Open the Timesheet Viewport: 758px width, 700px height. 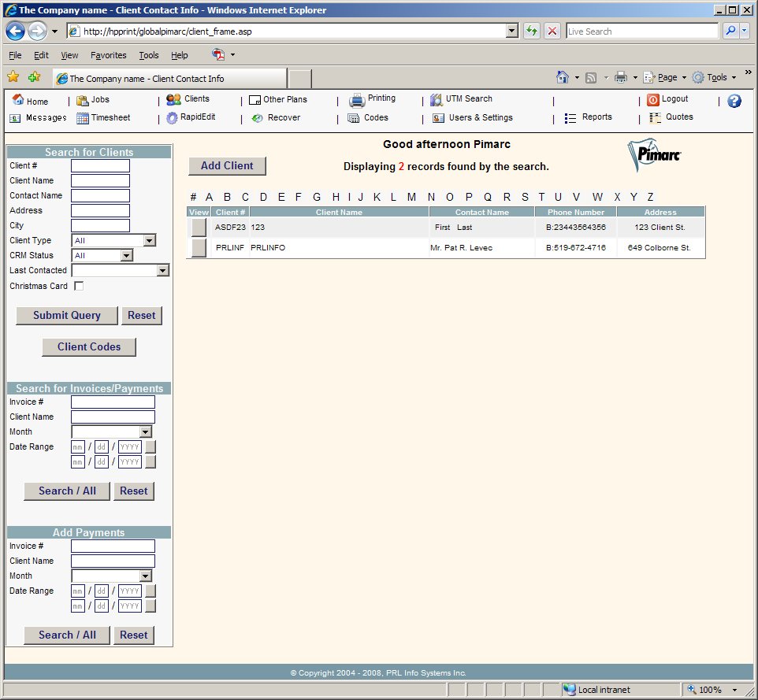tap(103, 118)
